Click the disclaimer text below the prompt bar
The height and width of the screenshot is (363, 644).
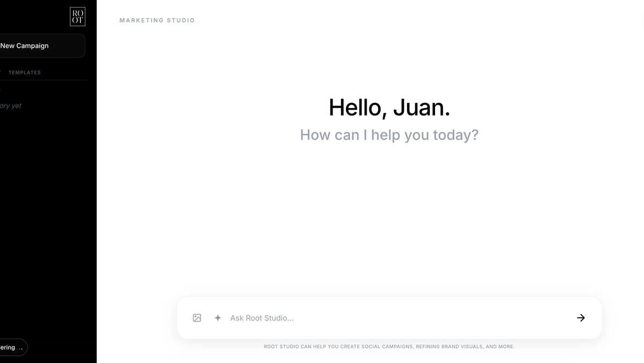click(x=389, y=346)
